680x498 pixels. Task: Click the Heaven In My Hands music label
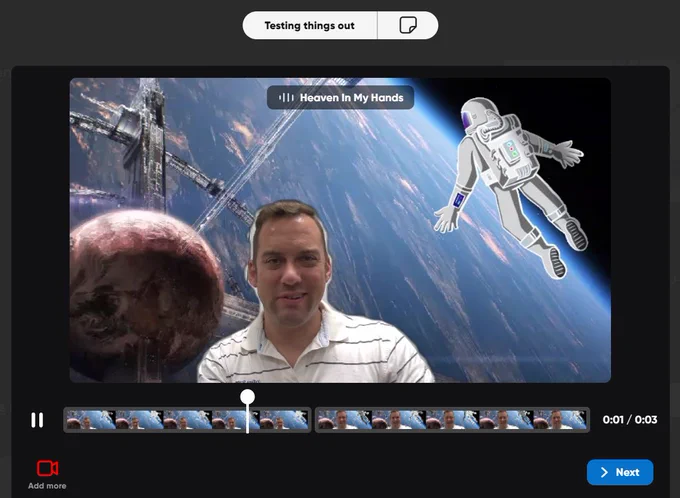pos(340,98)
